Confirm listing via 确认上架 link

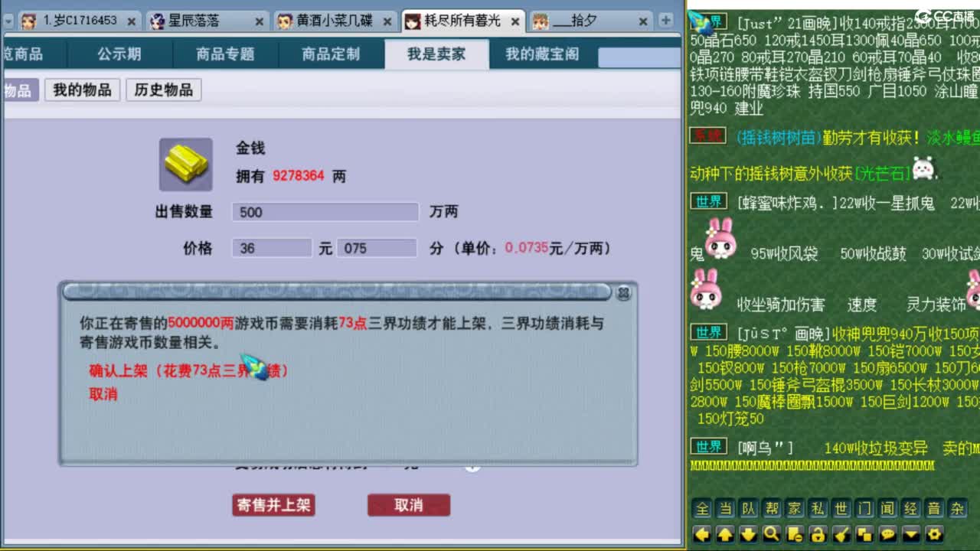(188, 370)
